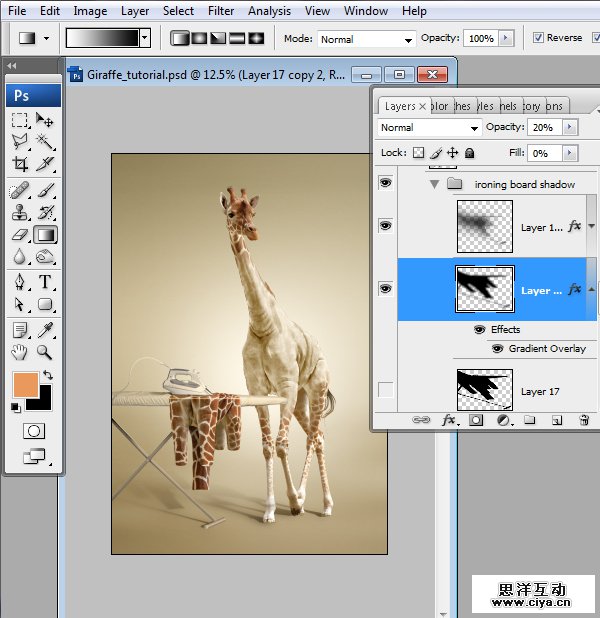Show hidden Layer 17

pyautogui.click(x=386, y=390)
